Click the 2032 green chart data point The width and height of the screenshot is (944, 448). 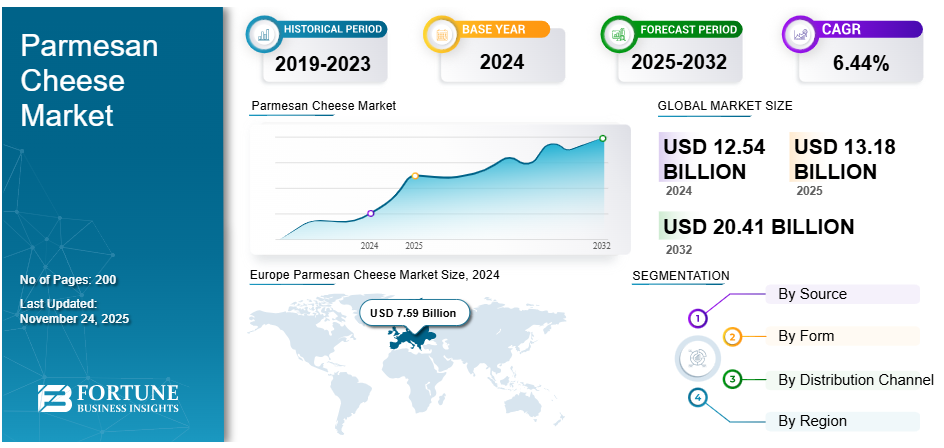click(x=602, y=138)
